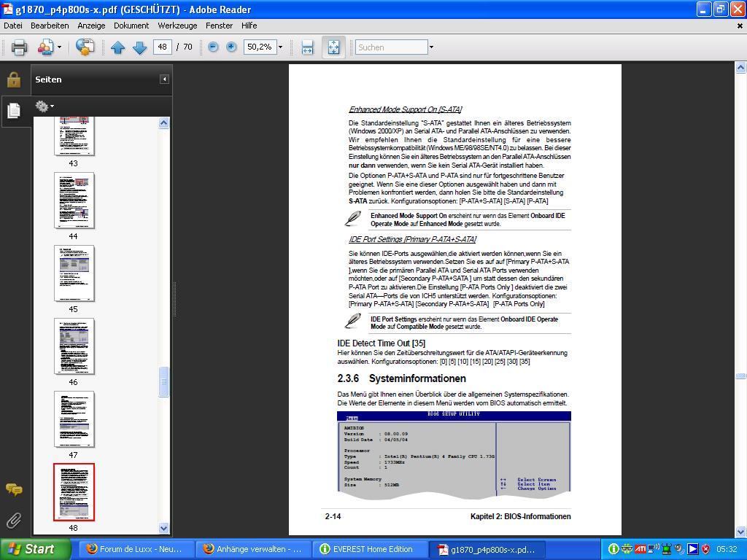
Task: Click the ATI tray icon
Action: pyautogui.click(x=640, y=549)
